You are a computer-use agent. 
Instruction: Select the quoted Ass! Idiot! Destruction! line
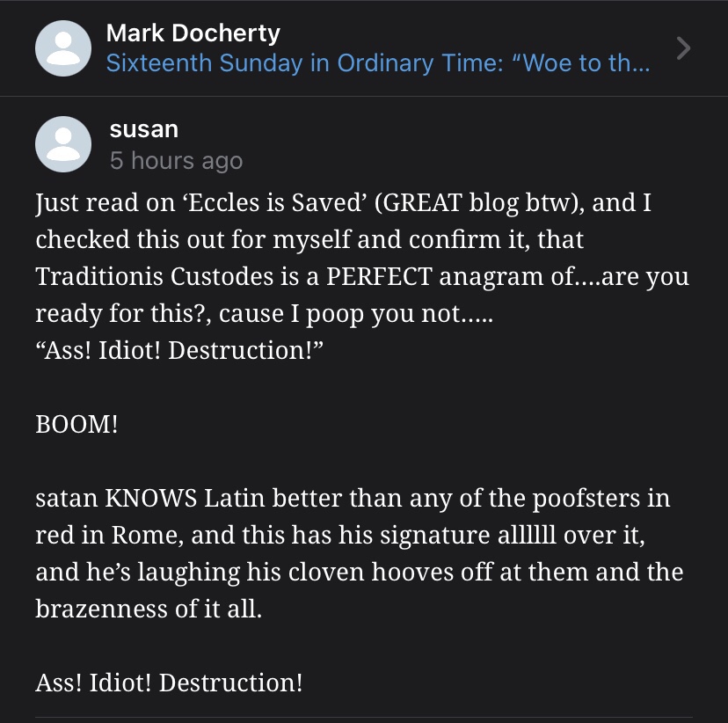click(178, 350)
